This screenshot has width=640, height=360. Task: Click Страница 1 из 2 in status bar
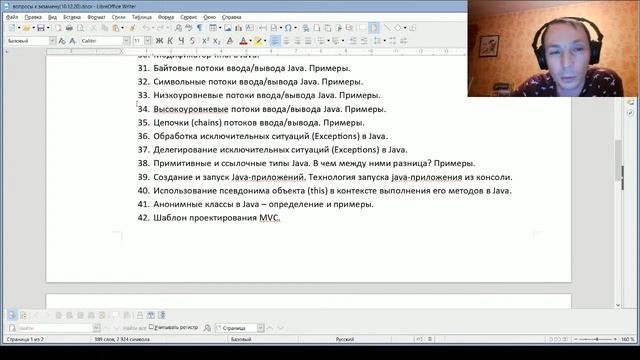click(x=25, y=339)
